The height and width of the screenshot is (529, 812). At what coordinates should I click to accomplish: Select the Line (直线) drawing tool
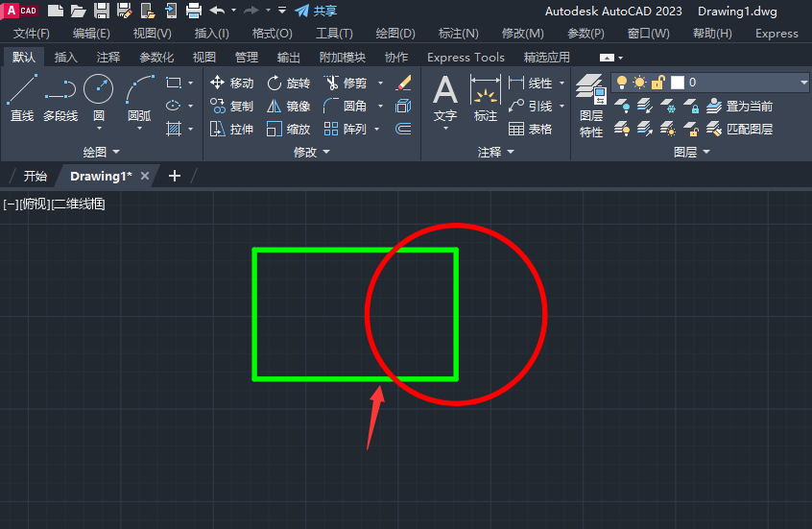pos(22,99)
